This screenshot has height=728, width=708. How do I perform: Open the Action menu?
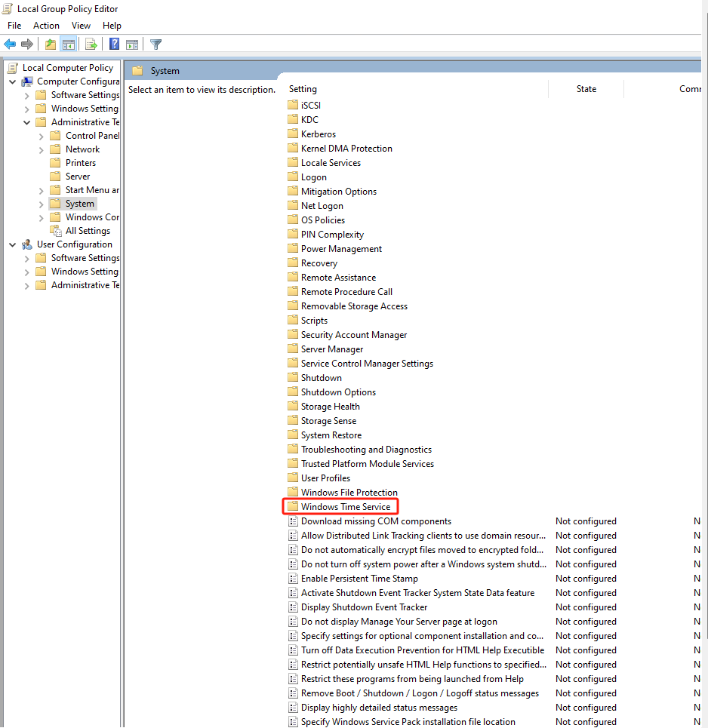click(x=46, y=26)
